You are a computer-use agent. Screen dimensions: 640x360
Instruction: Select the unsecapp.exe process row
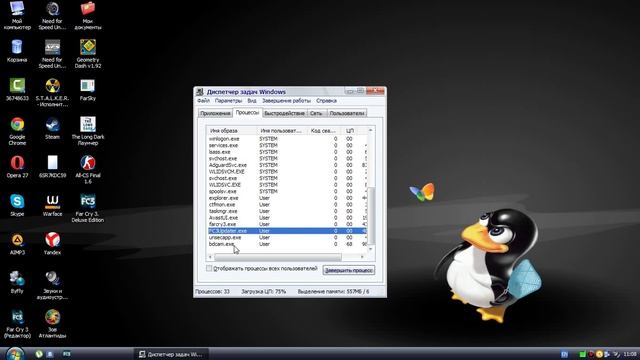[x=287, y=237]
